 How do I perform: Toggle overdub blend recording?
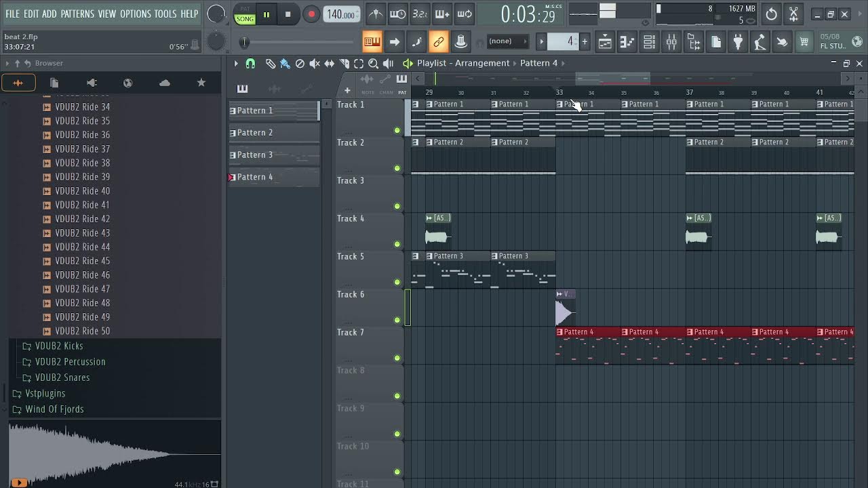442,14
